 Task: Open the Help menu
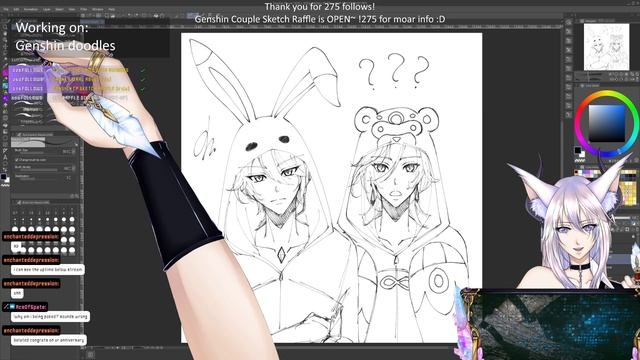click(x=111, y=9)
